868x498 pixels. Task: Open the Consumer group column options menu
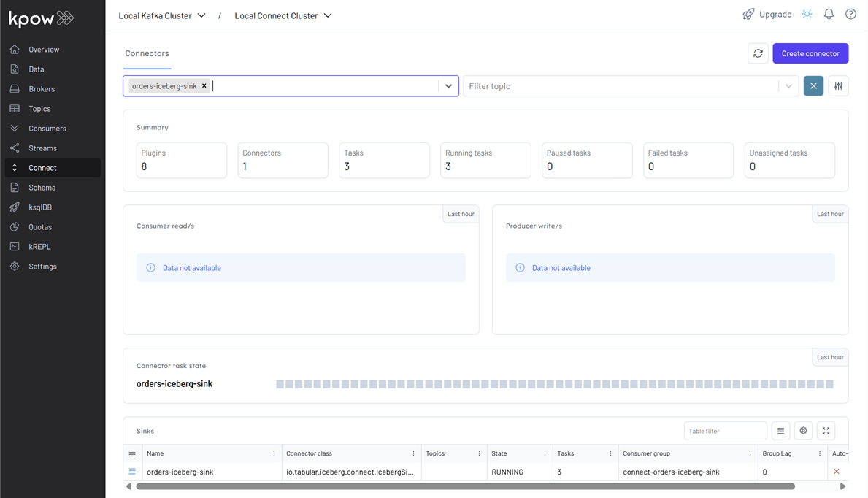(x=750, y=453)
